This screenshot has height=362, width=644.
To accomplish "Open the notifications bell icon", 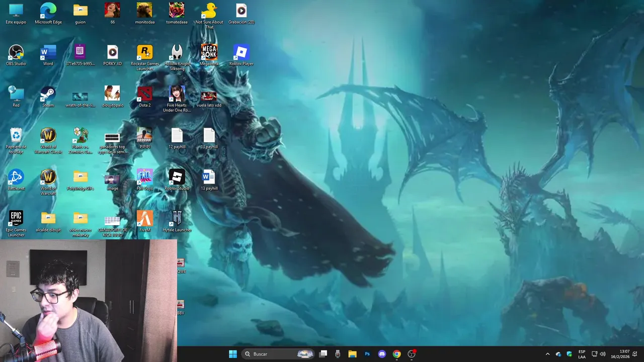I will click(x=635, y=354).
